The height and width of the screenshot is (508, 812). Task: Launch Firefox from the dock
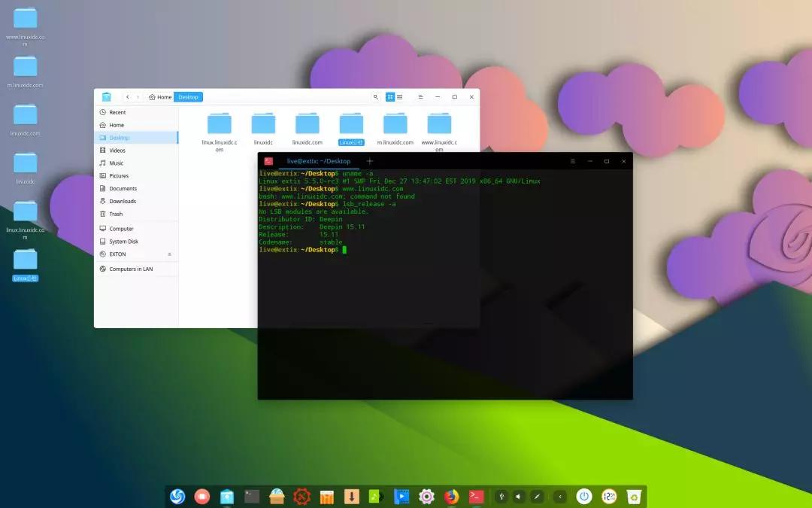point(451,496)
